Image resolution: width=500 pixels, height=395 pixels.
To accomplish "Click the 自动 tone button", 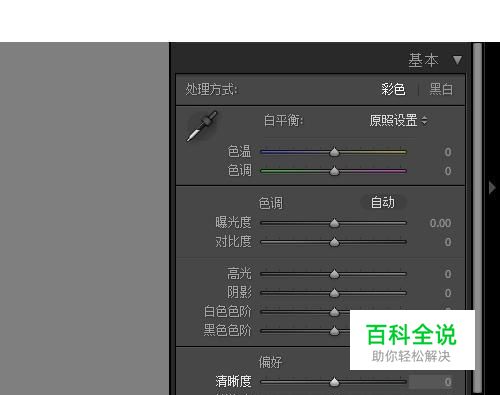I will click(x=383, y=202).
